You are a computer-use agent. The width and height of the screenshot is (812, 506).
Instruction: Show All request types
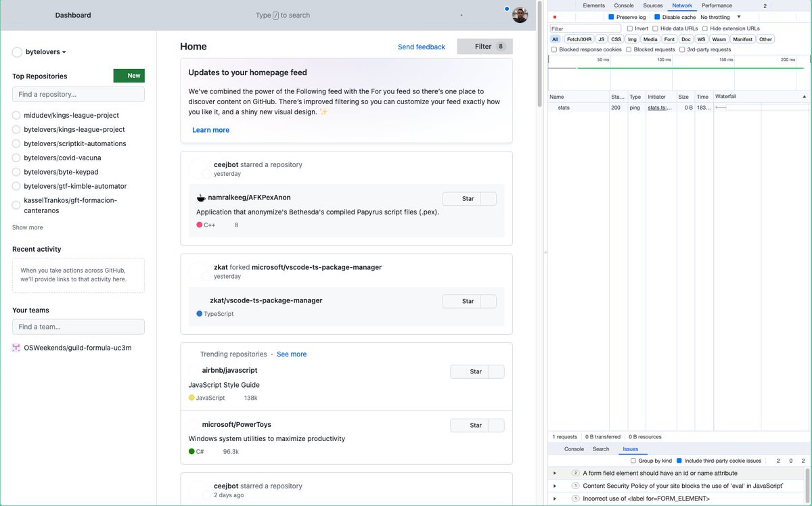(x=555, y=39)
